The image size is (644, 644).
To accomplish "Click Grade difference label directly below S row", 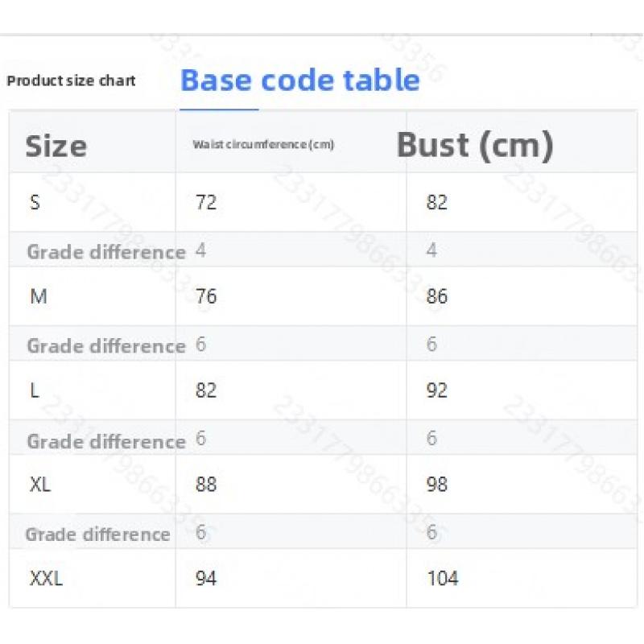I will [106, 252].
